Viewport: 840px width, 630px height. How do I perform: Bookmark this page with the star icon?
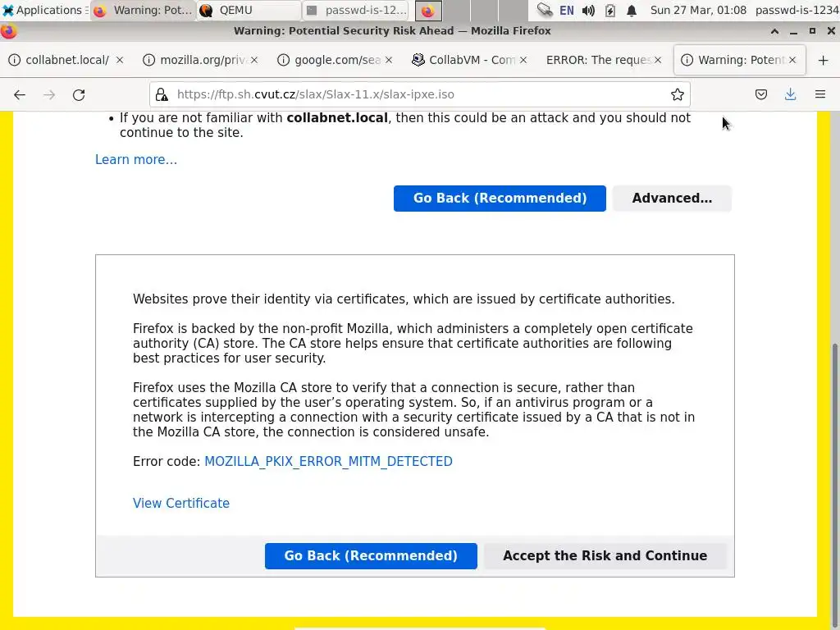coord(677,95)
